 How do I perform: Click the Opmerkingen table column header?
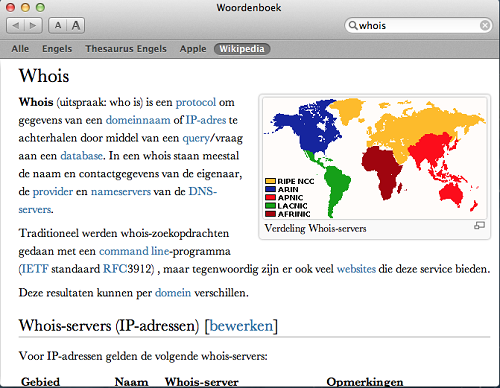point(365,382)
